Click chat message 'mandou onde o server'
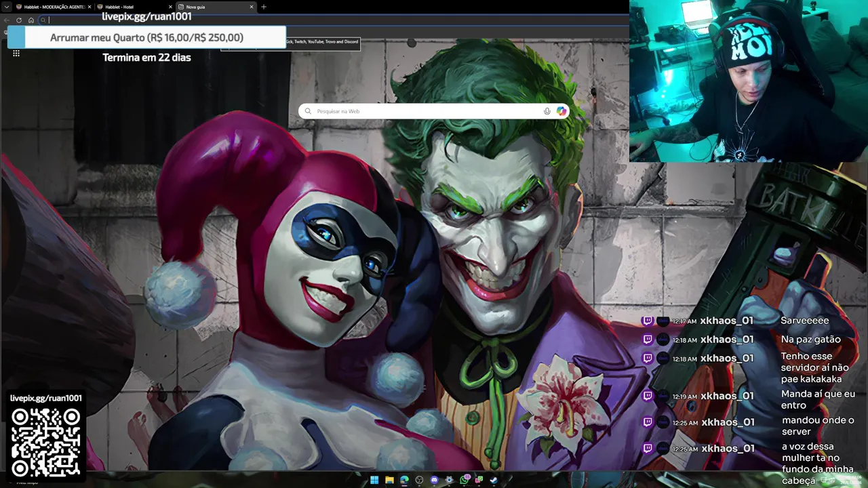Viewport: 868px width, 488px height. [x=817, y=426]
